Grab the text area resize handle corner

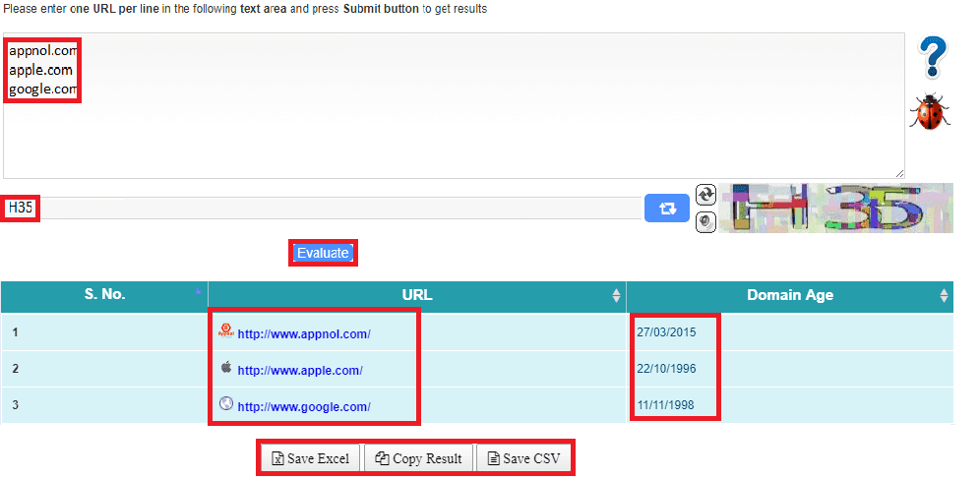[900, 174]
